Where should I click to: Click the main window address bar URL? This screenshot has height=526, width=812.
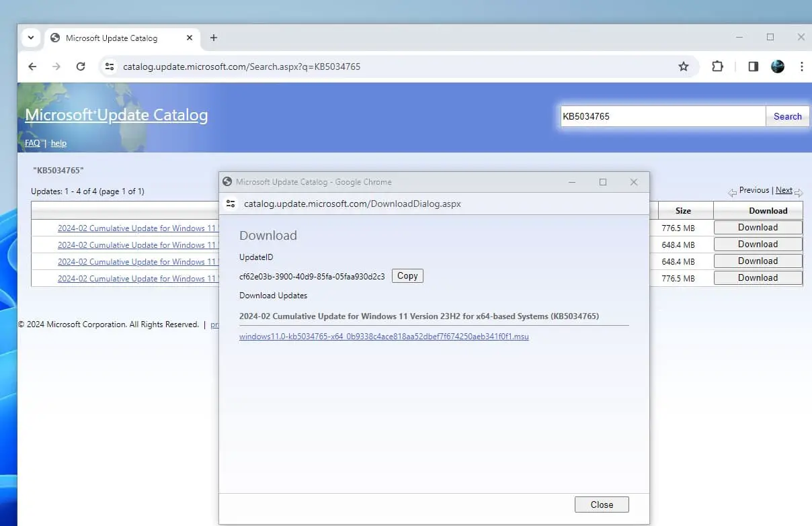[x=241, y=67]
